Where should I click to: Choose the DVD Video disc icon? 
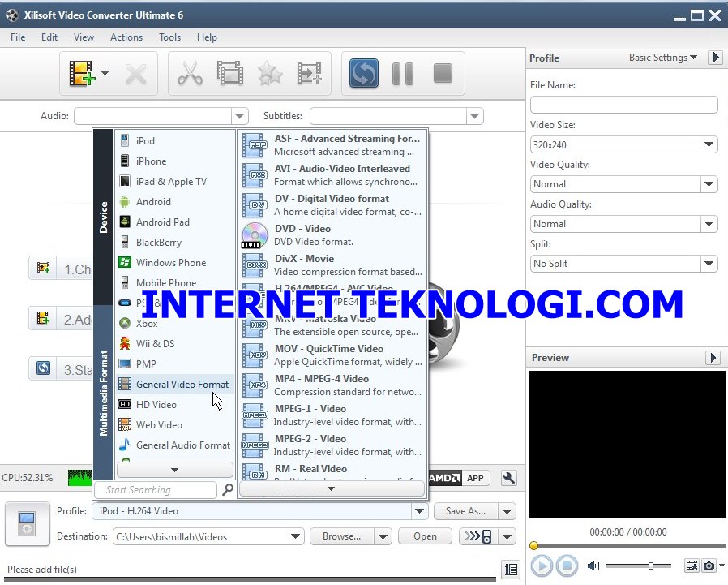coord(255,235)
